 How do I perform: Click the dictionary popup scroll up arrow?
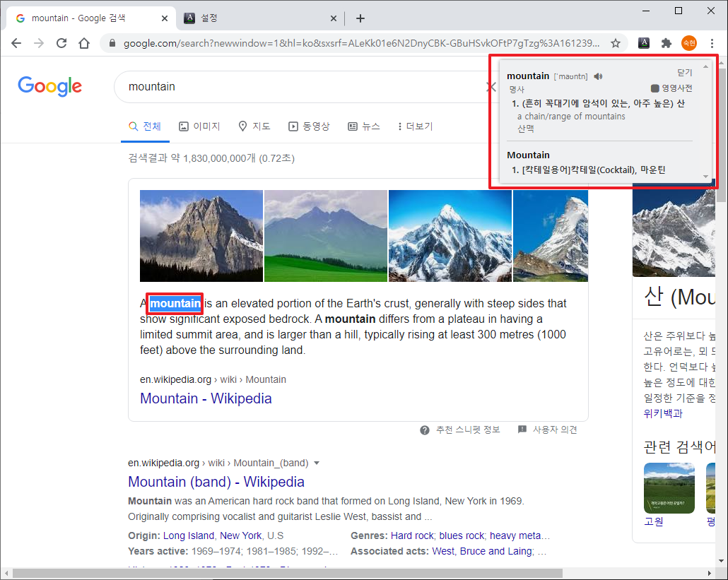(x=705, y=67)
